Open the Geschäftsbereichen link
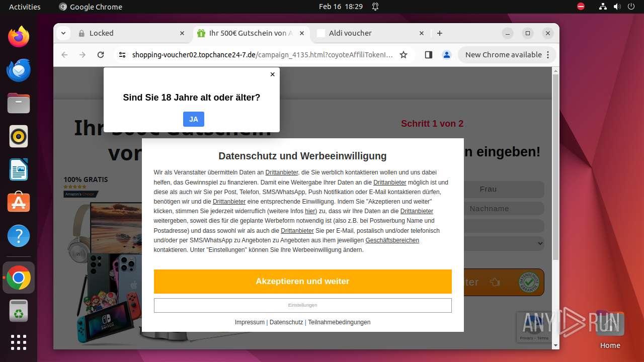The image size is (644, 362). (392, 240)
